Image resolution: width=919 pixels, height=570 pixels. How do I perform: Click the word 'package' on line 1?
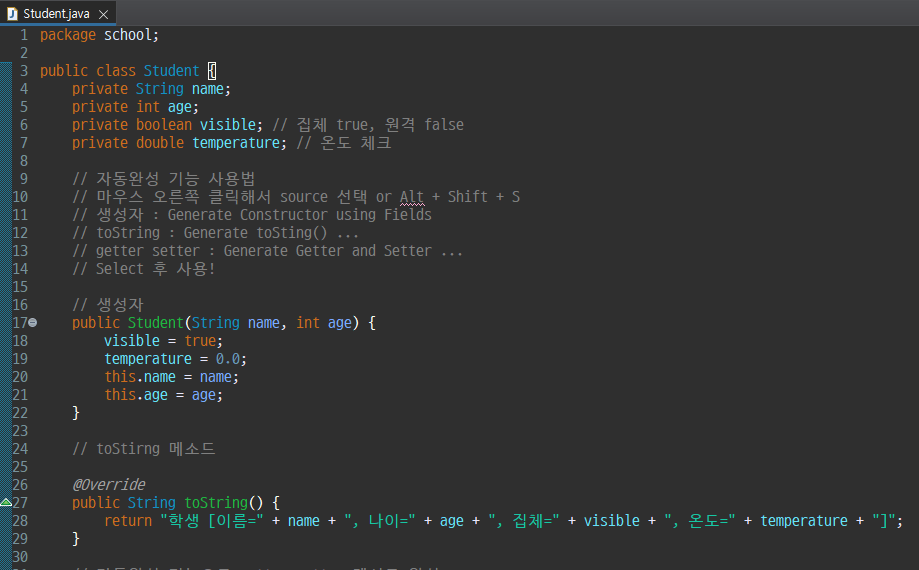click(x=68, y=35)
